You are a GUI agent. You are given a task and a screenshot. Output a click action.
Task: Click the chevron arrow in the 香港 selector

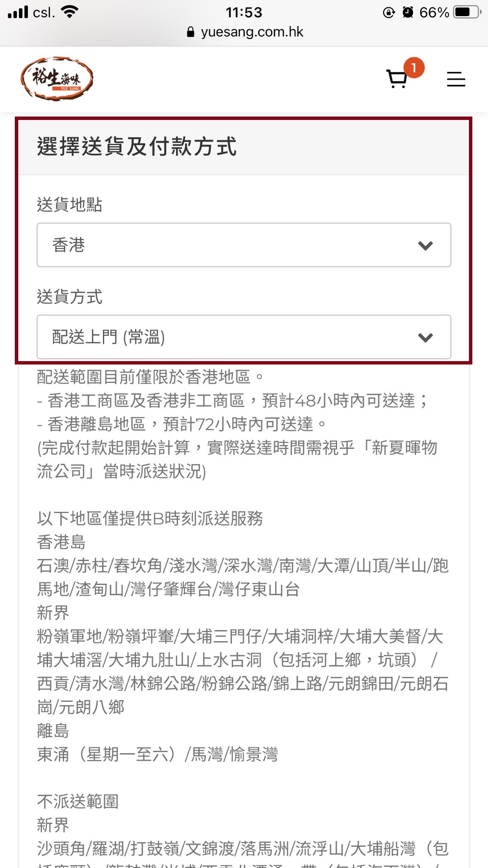pos(425,245)
